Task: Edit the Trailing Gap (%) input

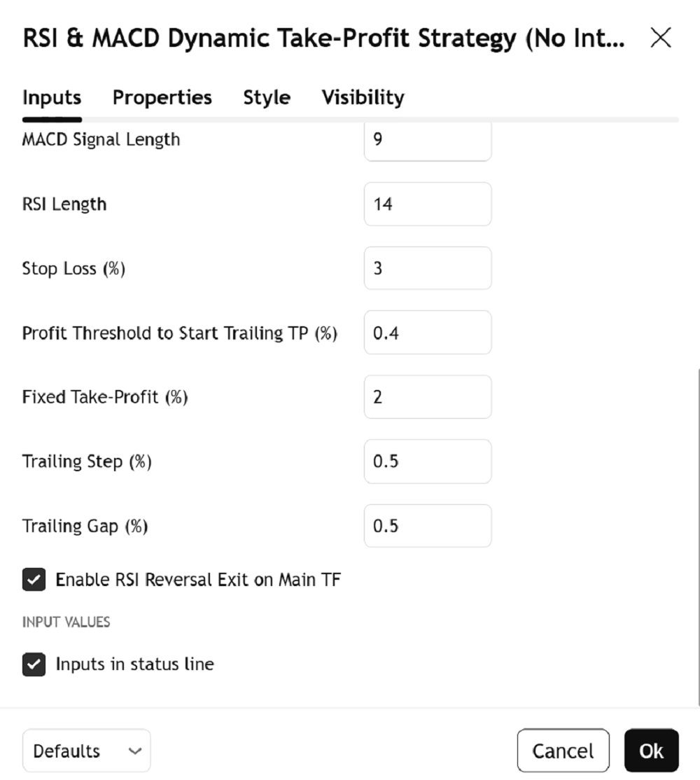Action: (x=427, y=526)
